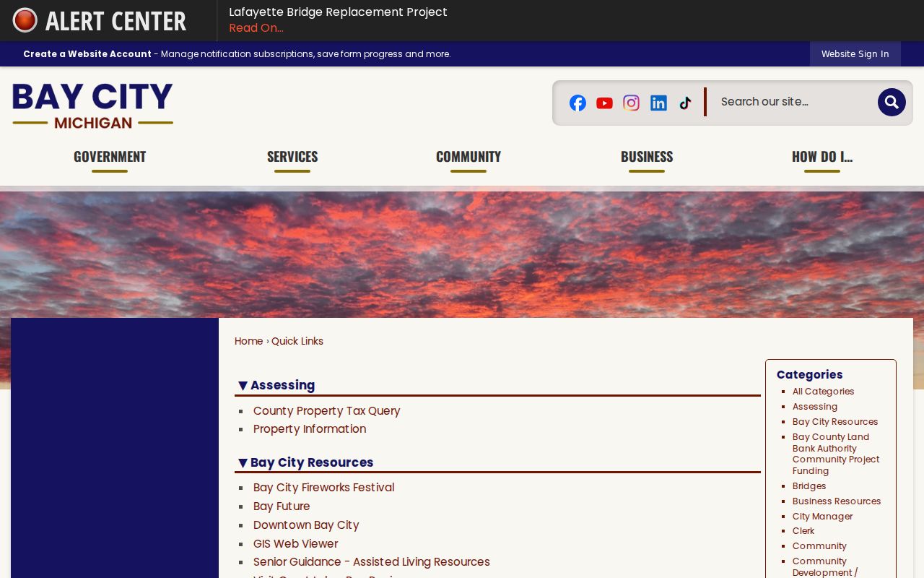Image resolution: width=924 pixels, height=578 pixels.
Task: Open Downtown Bay City link
Action: pos(306,525)
